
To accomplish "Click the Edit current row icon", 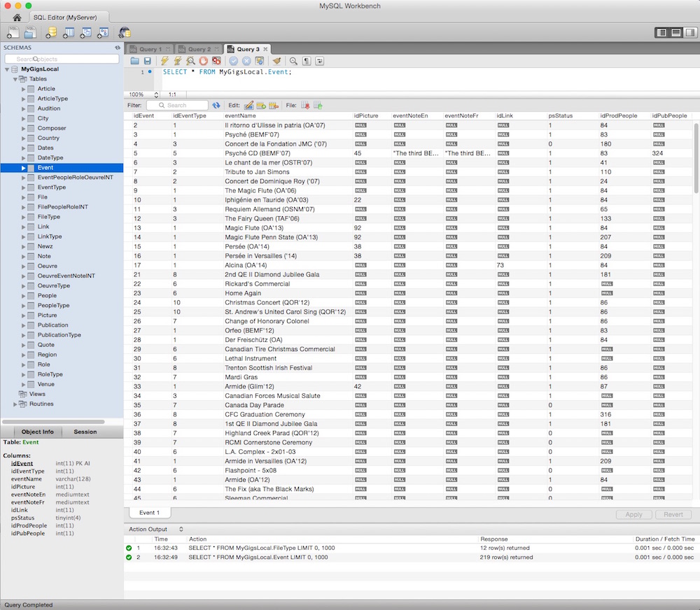I will (248, 106).
